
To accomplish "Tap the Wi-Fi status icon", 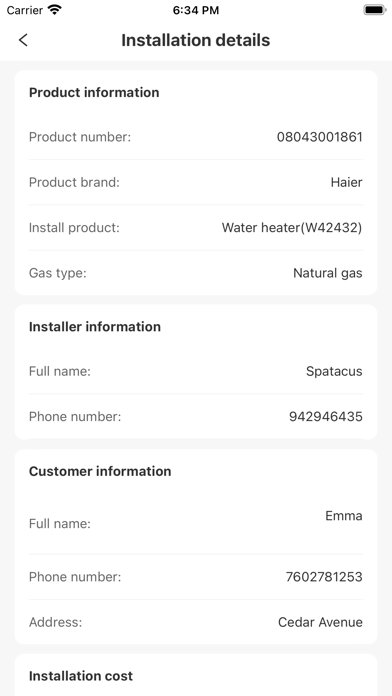I will coord(55,10).
